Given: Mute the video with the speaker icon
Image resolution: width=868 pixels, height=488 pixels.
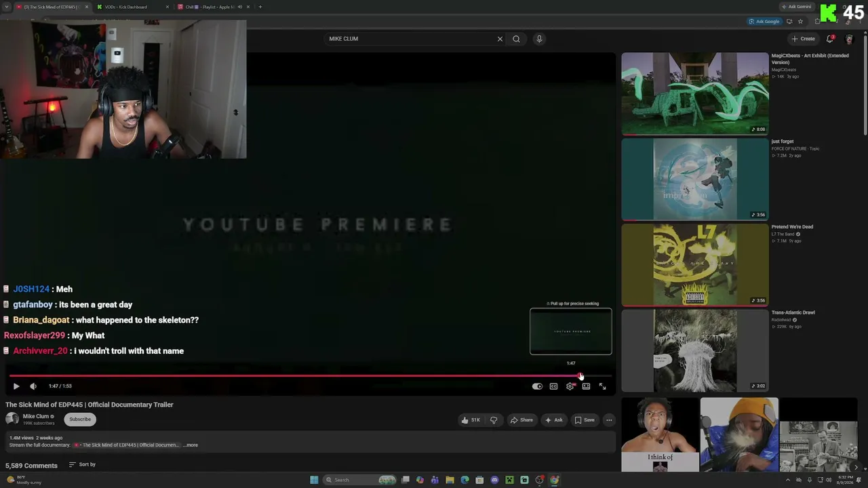Looking at the screenshot, I should tap(33, 386).
